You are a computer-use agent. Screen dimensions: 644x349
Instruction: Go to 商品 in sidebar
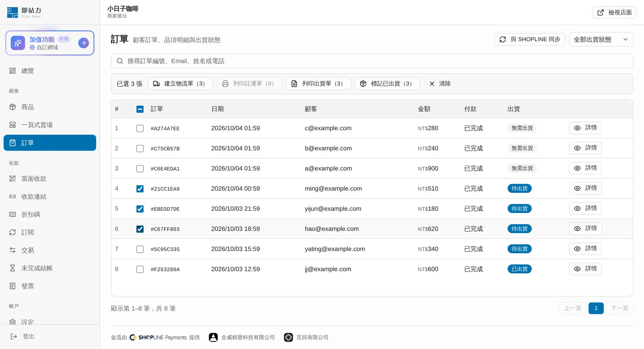tap(50, 107)
